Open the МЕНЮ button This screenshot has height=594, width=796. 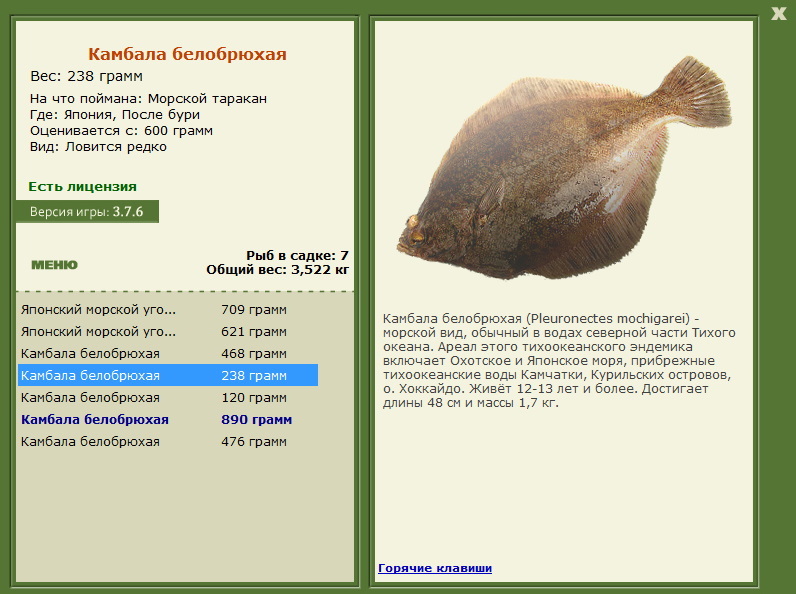pos(54,265)
